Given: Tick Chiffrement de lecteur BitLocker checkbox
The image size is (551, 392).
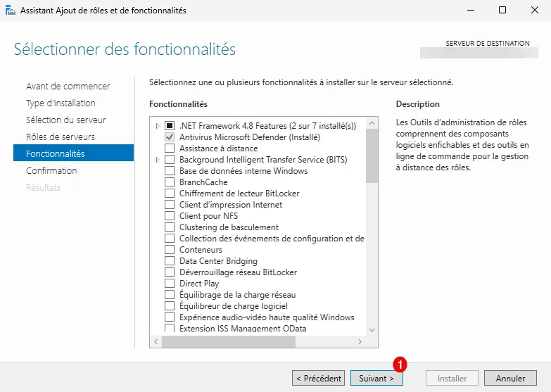Looking at the screenshot, I should [169, 194].
